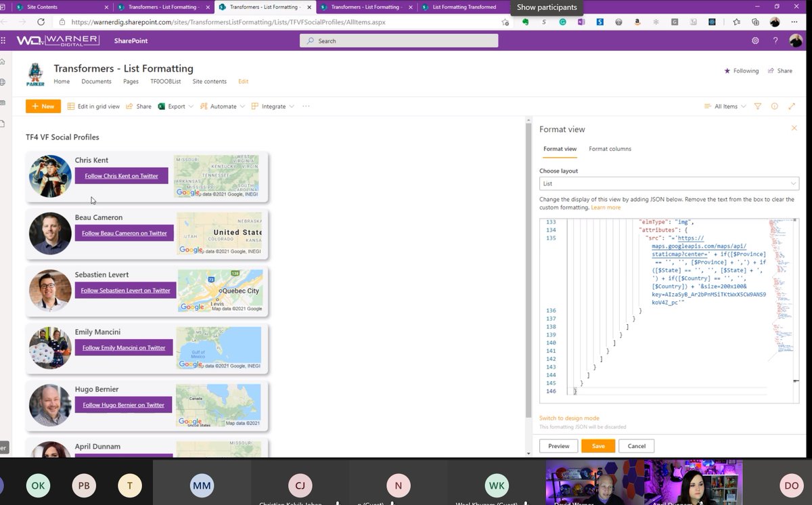
Task: Switch to List Formatting Transformed browser tab
Action: click(464, 7)
